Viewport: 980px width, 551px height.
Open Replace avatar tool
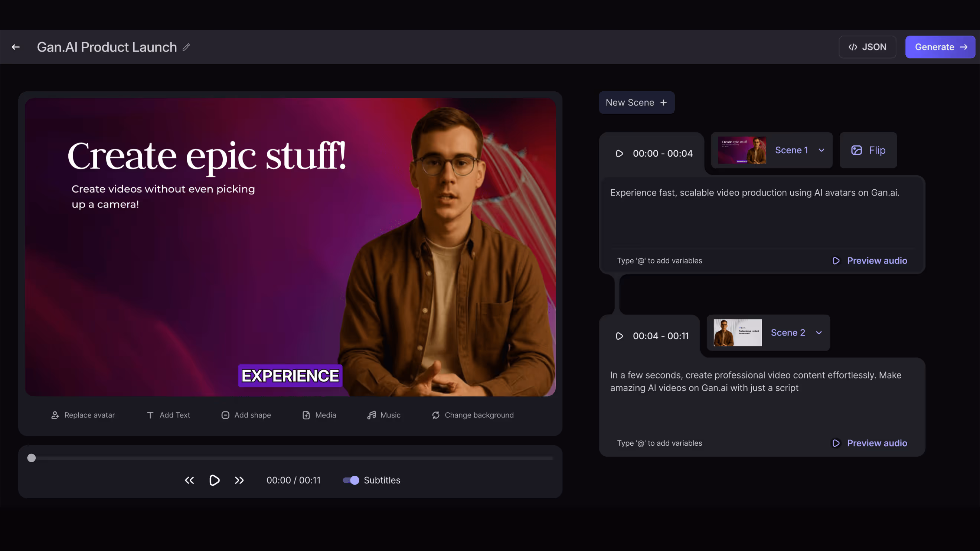(x=83, y=415)
